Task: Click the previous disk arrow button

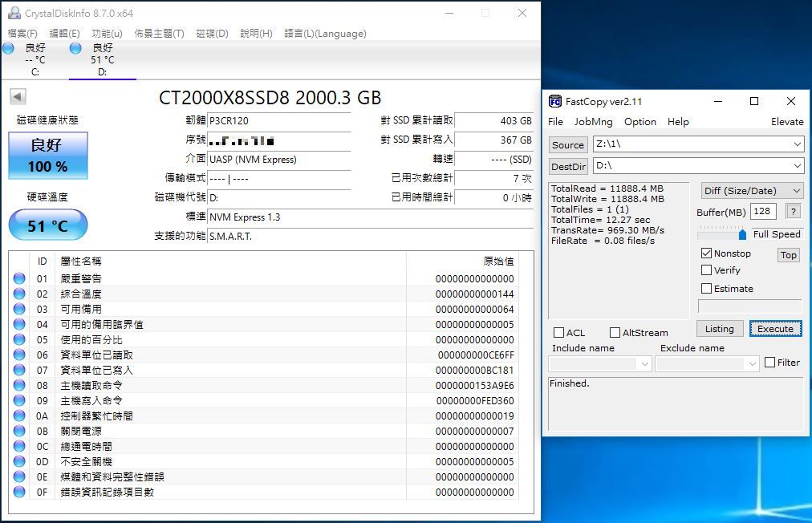Action: (x=18, y=96)
